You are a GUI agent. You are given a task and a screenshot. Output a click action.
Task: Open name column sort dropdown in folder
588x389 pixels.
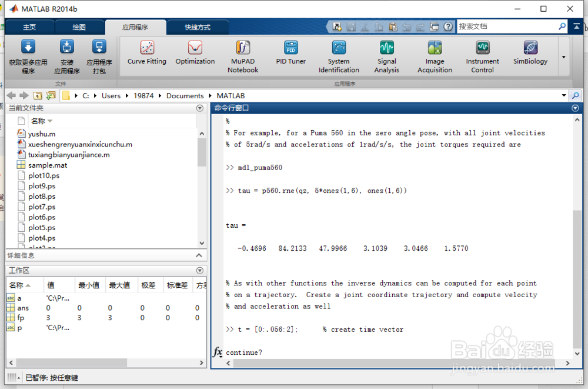pyautogui.click(x=50, y=121)
